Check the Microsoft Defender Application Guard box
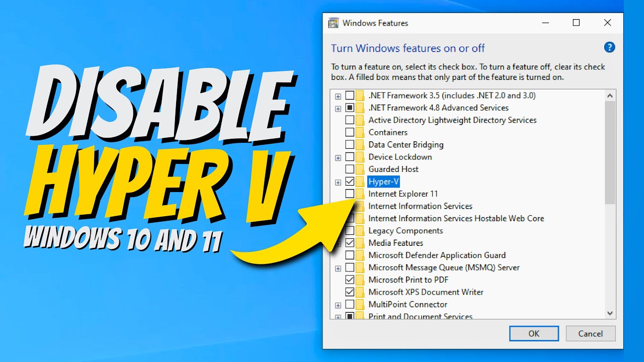Screen dimensions: 644x362 point(350,255)
